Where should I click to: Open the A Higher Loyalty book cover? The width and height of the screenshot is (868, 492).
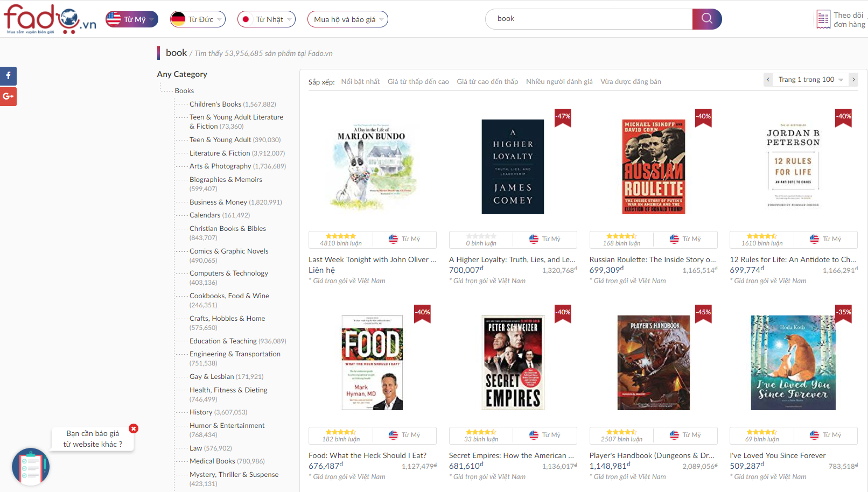(x=513, y=167)
